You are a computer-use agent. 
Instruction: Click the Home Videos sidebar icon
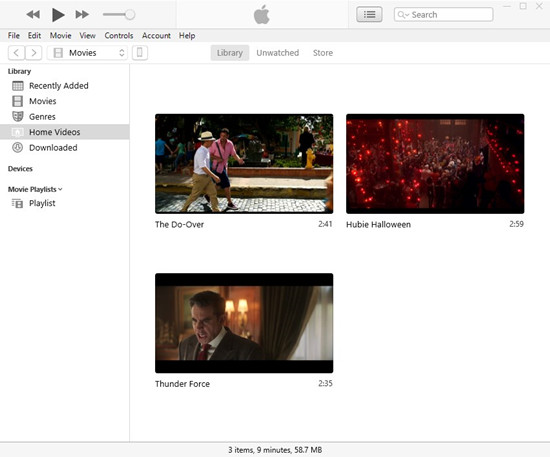pos(18,132)
